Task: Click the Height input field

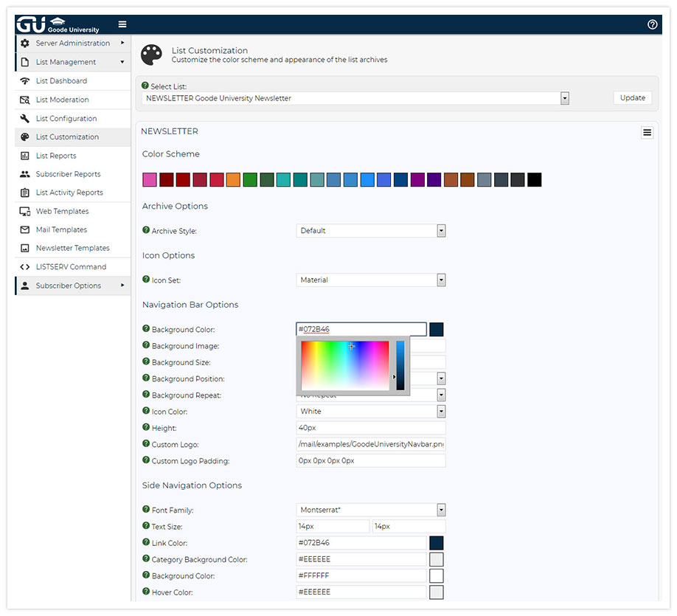Action: pos(371,428)
